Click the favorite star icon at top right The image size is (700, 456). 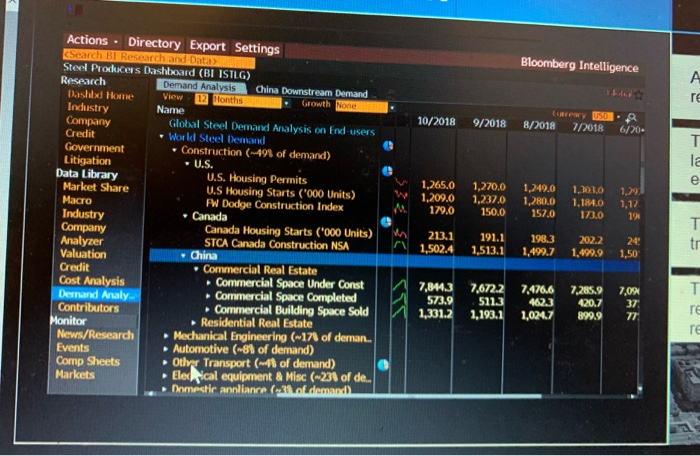(639, 94)
